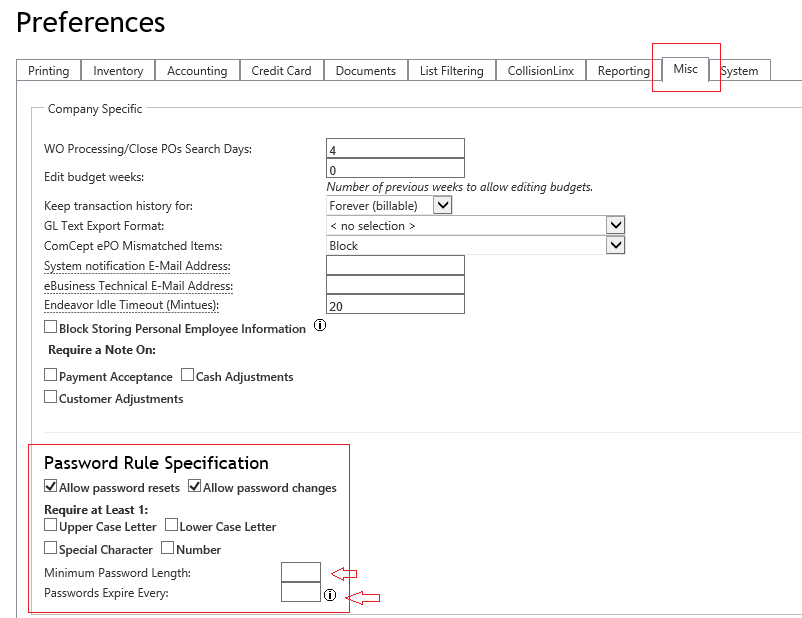Toggle Allow password resets checkbox
This screenshot has height=618, width=802.
[51, 487]
